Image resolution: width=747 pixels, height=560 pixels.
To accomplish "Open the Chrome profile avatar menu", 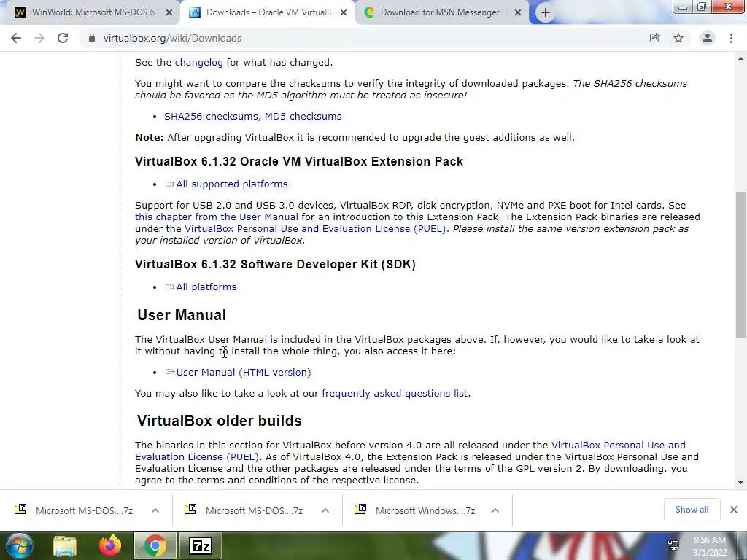I will [x=708, y=38].
